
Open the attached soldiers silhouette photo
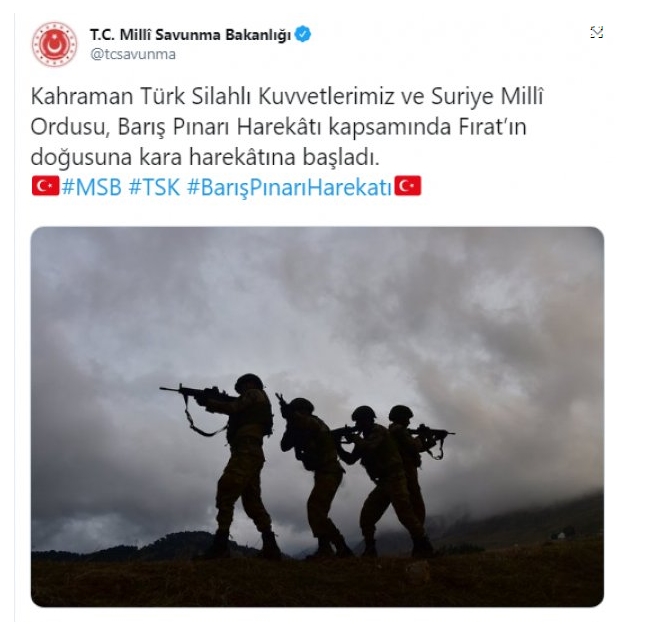click(x=317, y=417)
